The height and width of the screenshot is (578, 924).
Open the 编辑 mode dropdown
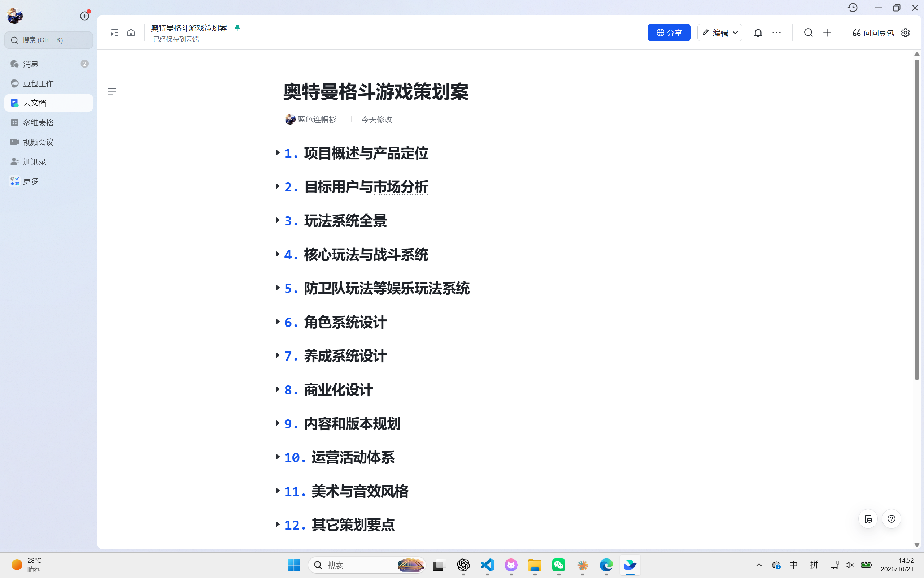[719, 33]
